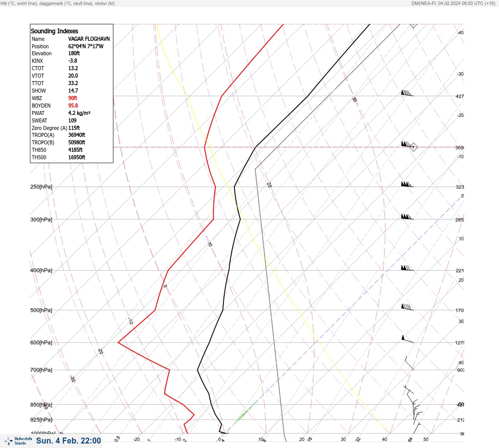The image size is (499, 448).
Task: Click the wind barb at 500 hPa
Action: (407, 307)
